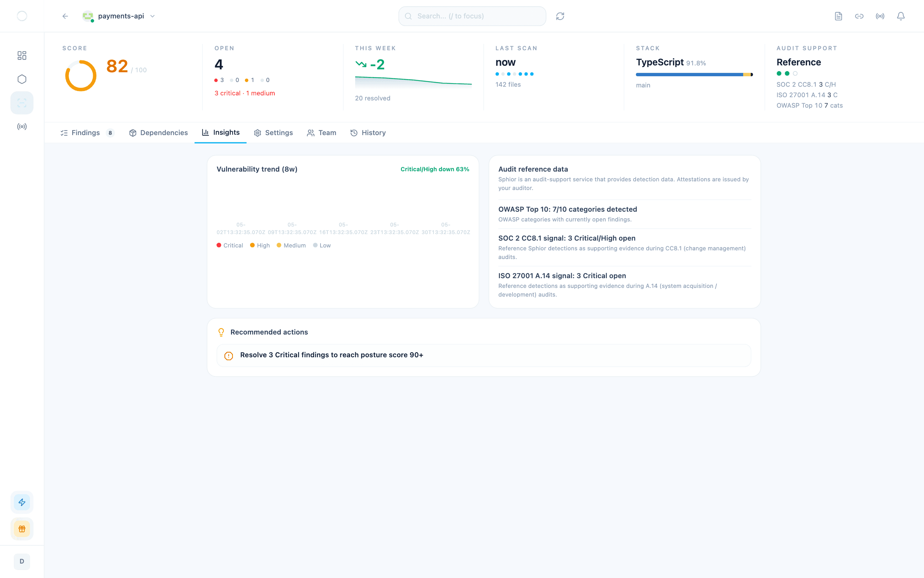Click the link icon in header

tap(859, 16)
